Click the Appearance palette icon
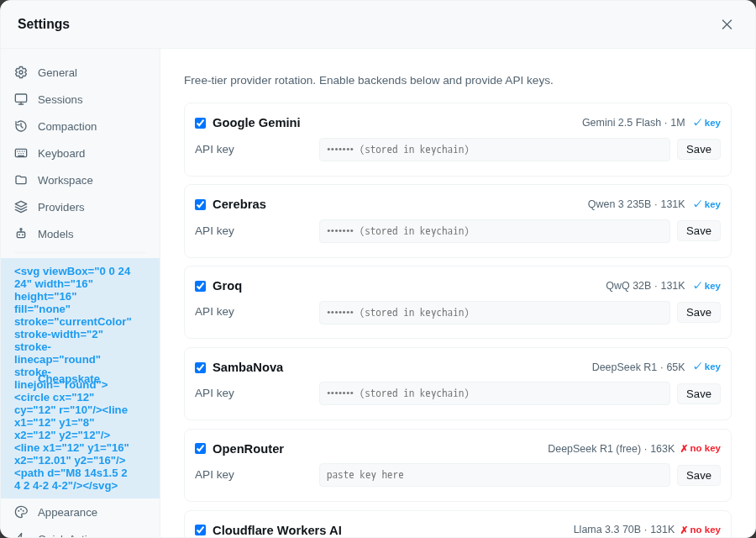The width and height of the screenshot is (756, 538). click(21, 512)
